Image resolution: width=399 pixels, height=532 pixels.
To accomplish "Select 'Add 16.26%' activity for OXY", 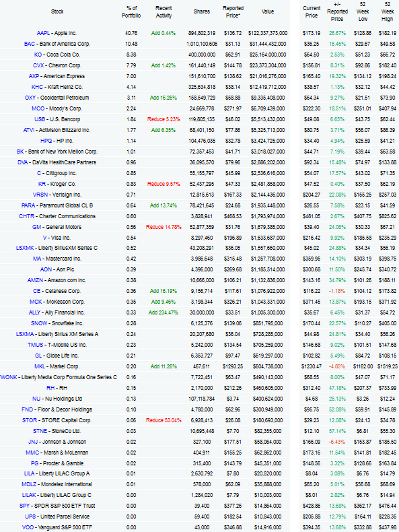I will point(164,98).
